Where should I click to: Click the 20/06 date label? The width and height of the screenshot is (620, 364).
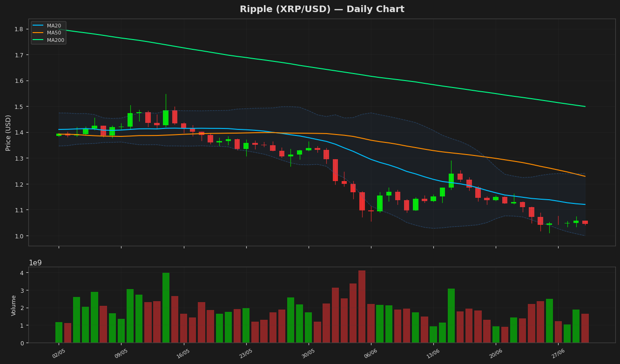click(x=496, y=353)
